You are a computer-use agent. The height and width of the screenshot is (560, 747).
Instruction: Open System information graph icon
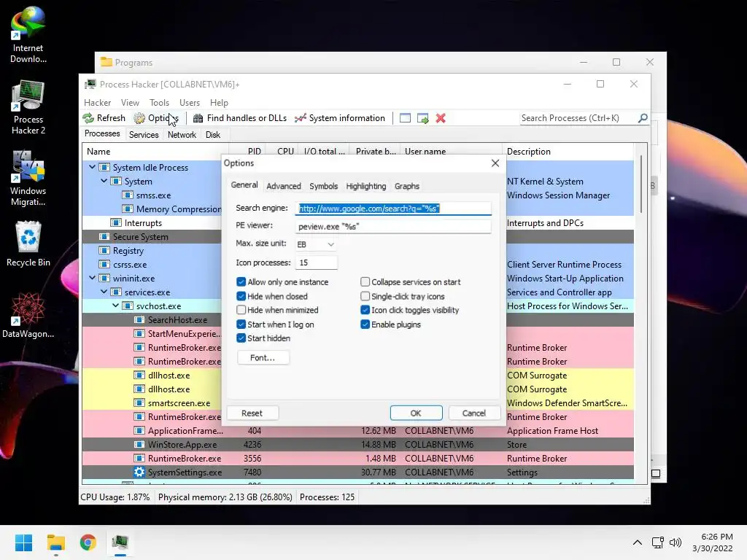[x=300, y=118]
